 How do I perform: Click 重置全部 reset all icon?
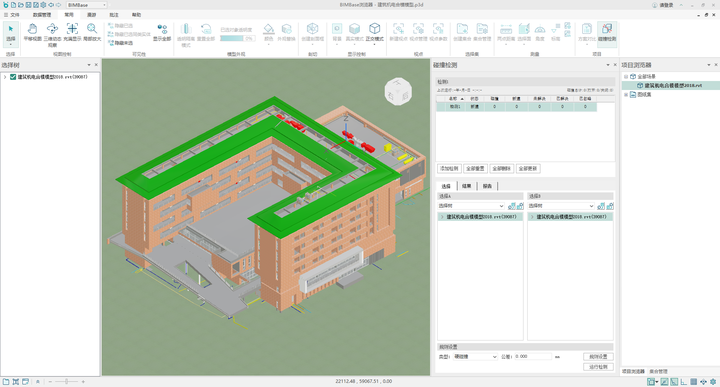(206, 32)
